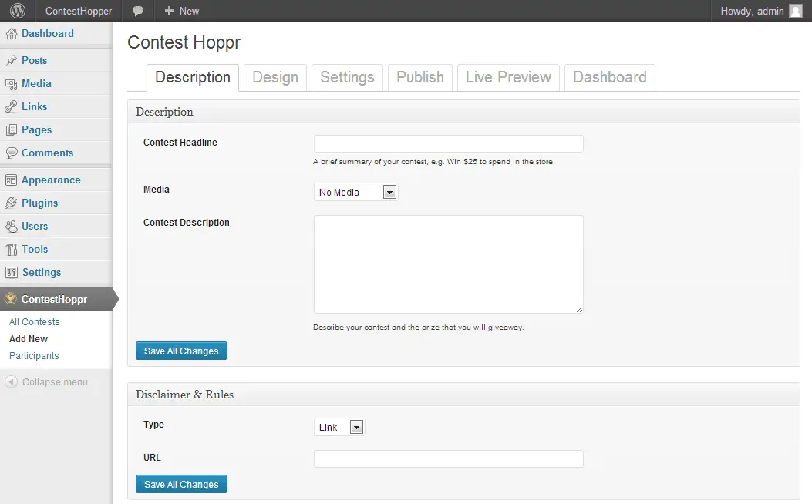Click the Contest Description textarea resize handle
Image resolution: width=812 pixels, height=504 pixels.
[x=579, y=309]
